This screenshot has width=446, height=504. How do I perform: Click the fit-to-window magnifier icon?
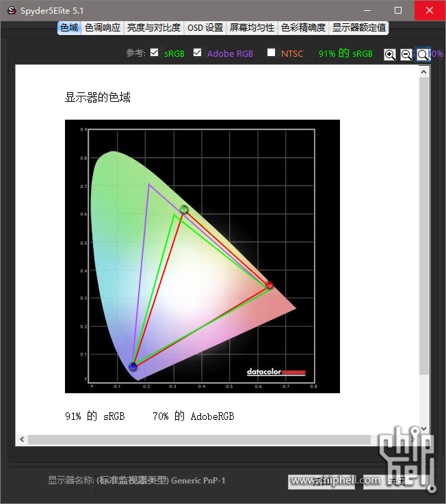(423, 54)
